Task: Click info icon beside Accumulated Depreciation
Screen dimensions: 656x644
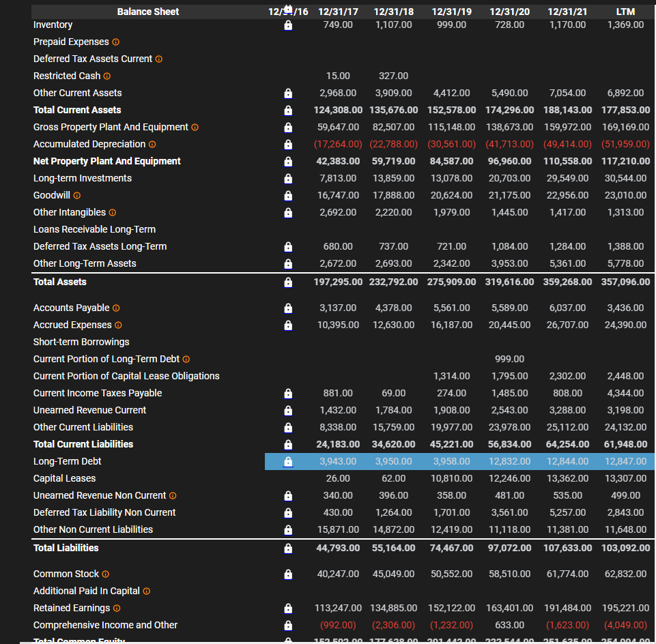Action: point(152,144)
